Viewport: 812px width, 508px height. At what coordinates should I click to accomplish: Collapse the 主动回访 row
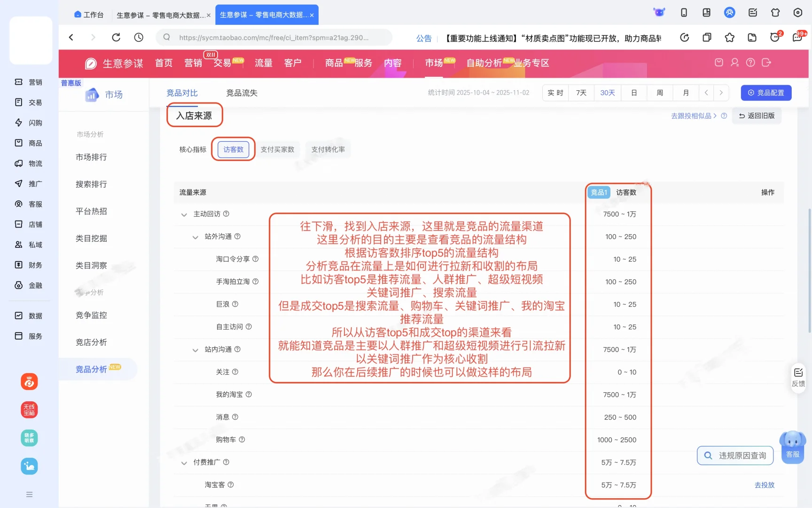pos(184,214)
